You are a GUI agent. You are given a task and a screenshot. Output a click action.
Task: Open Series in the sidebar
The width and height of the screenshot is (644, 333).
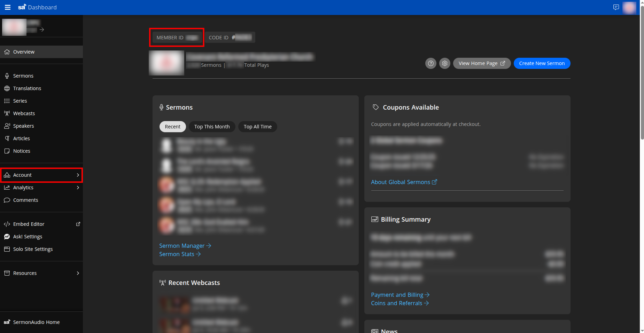point(41,101)
